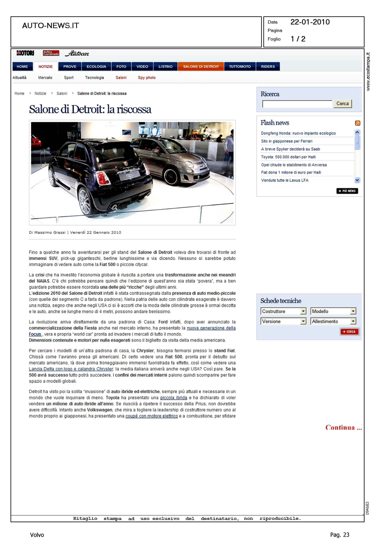Select the Spy photo submenu item
This screenshot has height=550, width=392.
147,78
